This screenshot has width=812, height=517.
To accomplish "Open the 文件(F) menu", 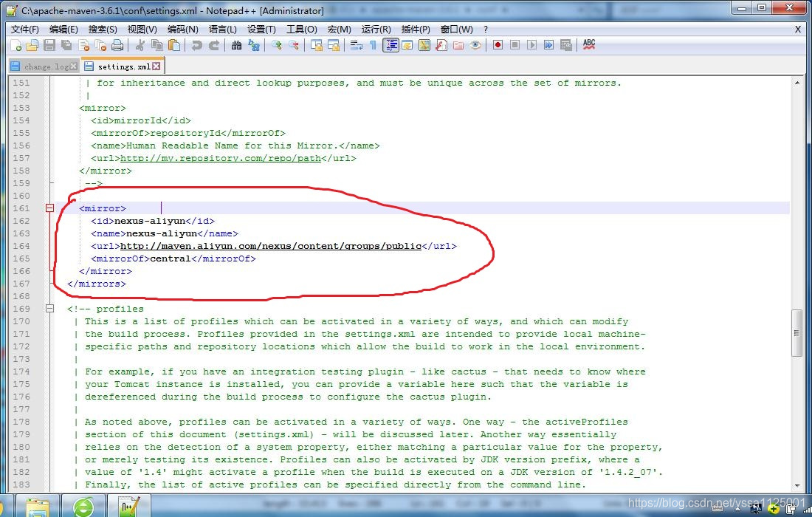I will coord(24,30).
